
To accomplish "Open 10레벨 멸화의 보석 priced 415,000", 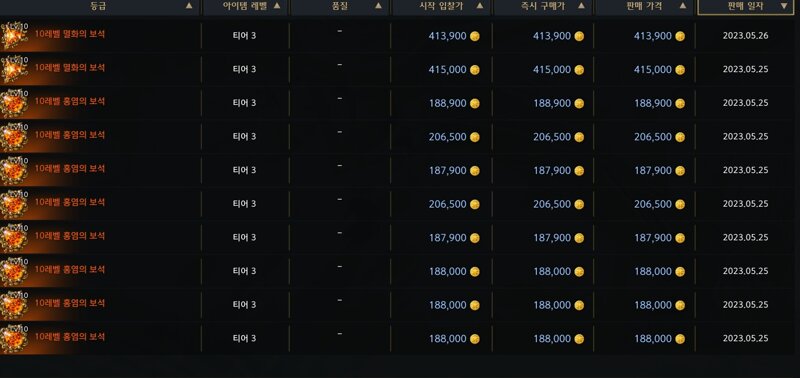I will tap(70, 68).
